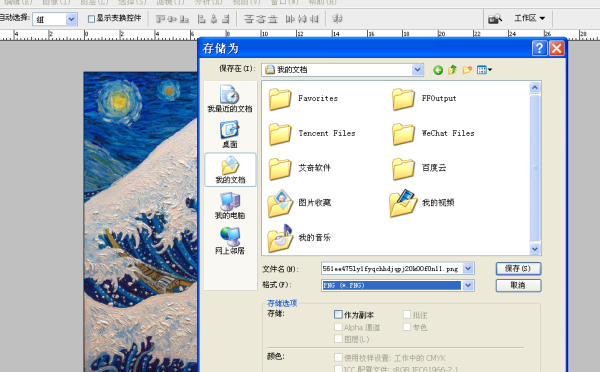Toggle 批注 checkbox
600x372 pixels.
407,315
